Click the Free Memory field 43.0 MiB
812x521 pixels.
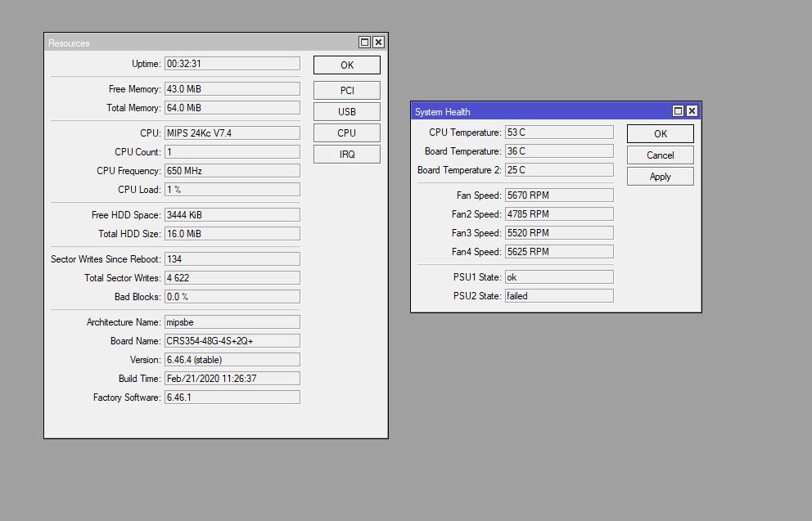pos(232,89)
